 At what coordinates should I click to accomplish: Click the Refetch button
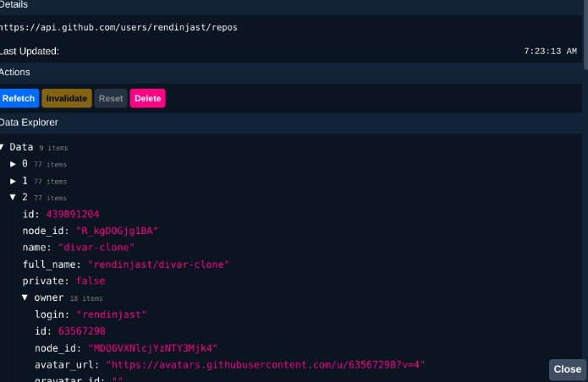(x=19, y=98)
